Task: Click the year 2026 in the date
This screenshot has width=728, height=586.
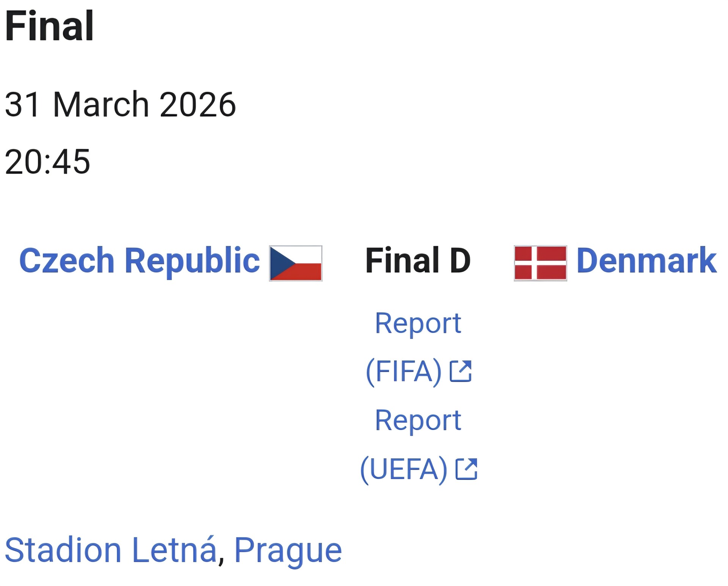Action: pos(198,104)
